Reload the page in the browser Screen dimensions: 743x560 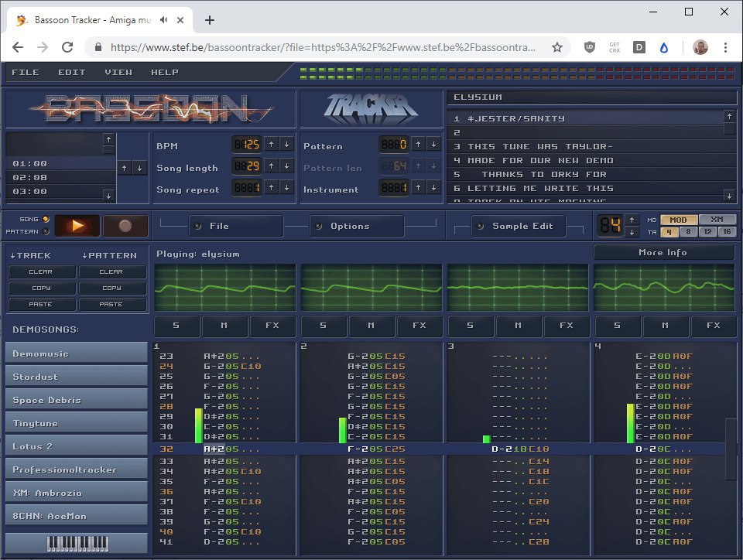tap(67, 47)
